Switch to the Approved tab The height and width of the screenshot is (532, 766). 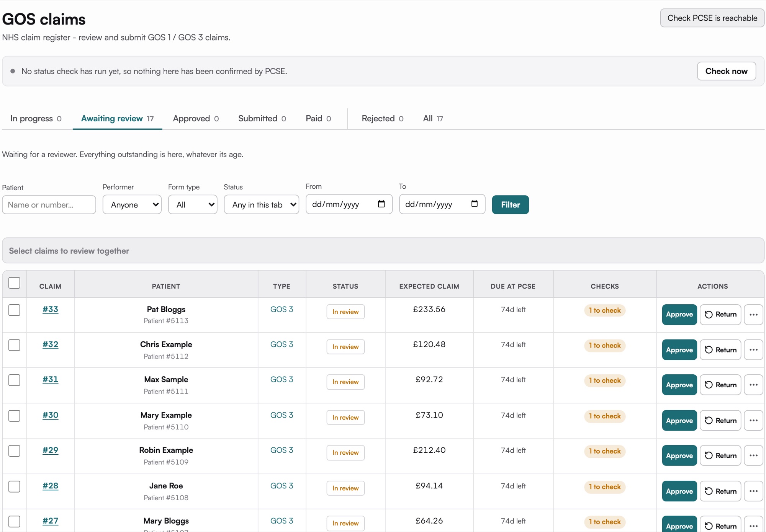[x=196, y=119]
